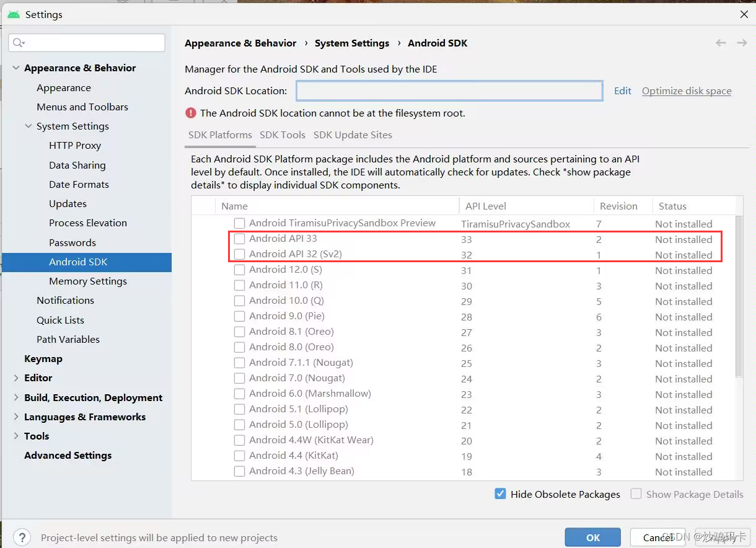Select HTTP Proxy settings

(x=75, y=145)
